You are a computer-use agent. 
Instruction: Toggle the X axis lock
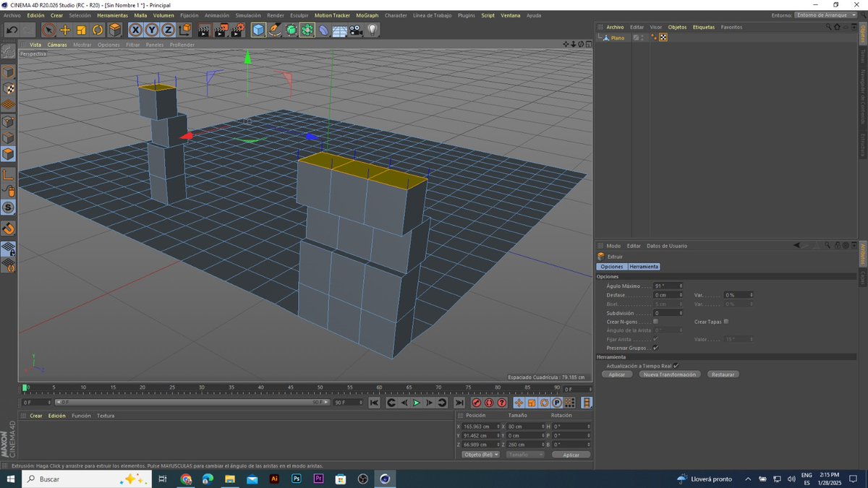coord(135,30)
